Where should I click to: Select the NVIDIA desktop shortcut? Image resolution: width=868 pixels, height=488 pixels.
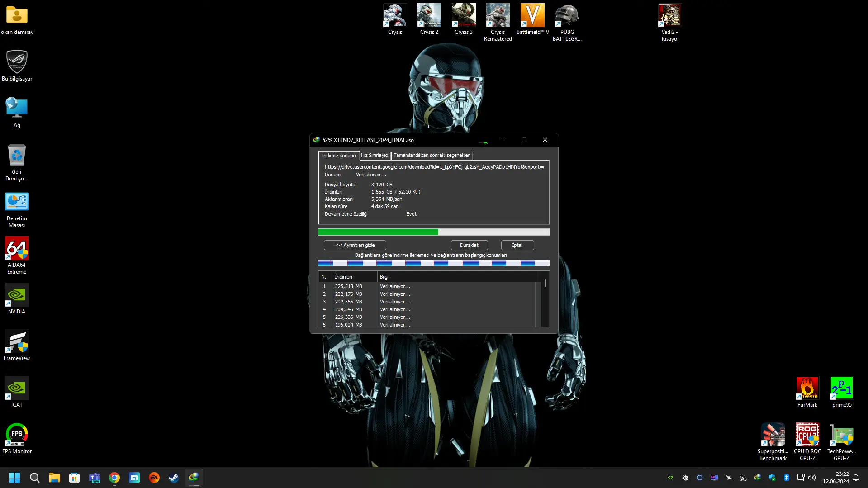pyautogui.click(x=17, y=299)
